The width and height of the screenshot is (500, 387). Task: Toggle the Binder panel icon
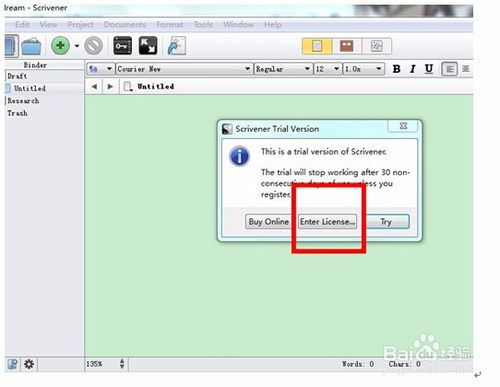tap(11, 46)
